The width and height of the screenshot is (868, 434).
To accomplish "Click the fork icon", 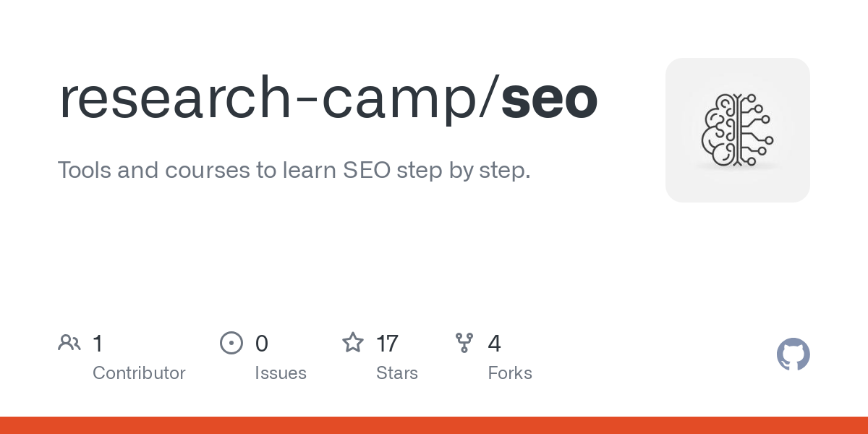I will (464, 343).
